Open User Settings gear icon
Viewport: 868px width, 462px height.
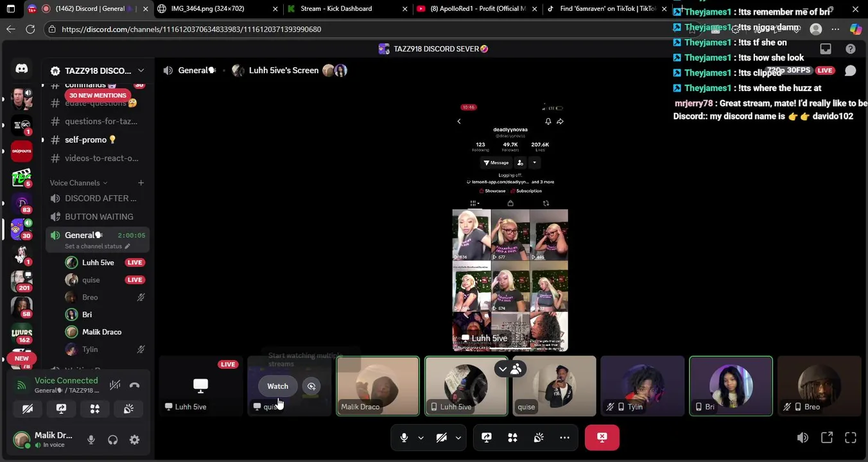pos(134,440)
